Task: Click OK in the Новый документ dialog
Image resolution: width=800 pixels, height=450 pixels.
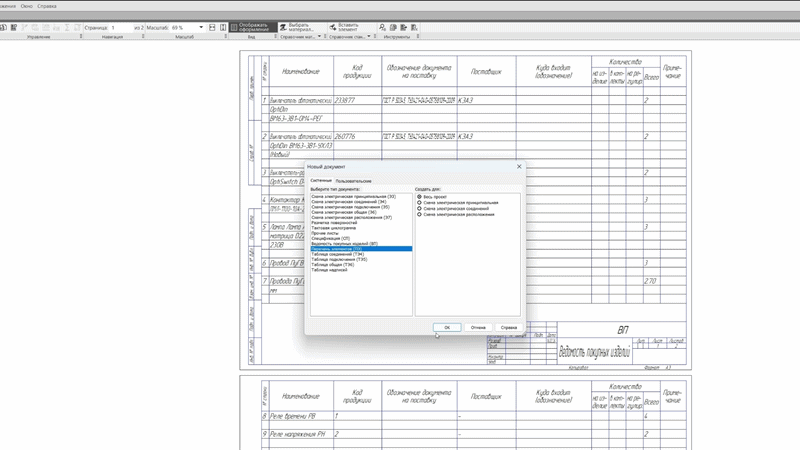Action: 447,328
